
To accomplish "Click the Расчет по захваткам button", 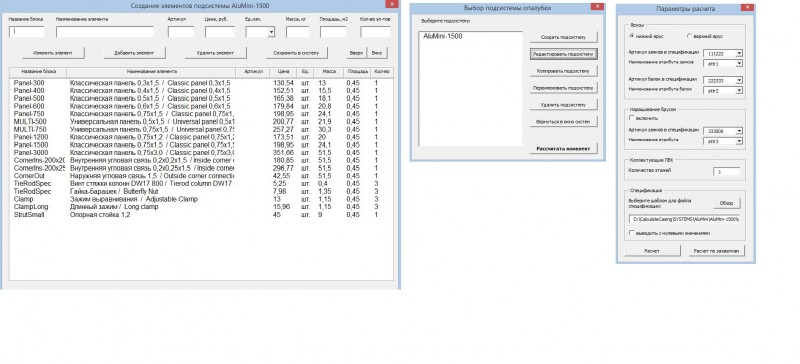I will 717,251.
